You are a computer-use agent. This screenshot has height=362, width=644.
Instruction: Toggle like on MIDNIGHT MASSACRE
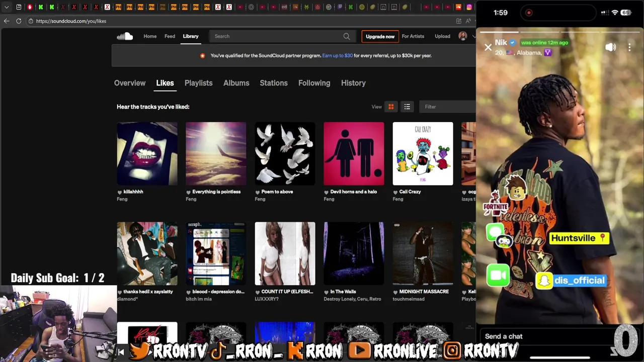click(x=395, y=292)
